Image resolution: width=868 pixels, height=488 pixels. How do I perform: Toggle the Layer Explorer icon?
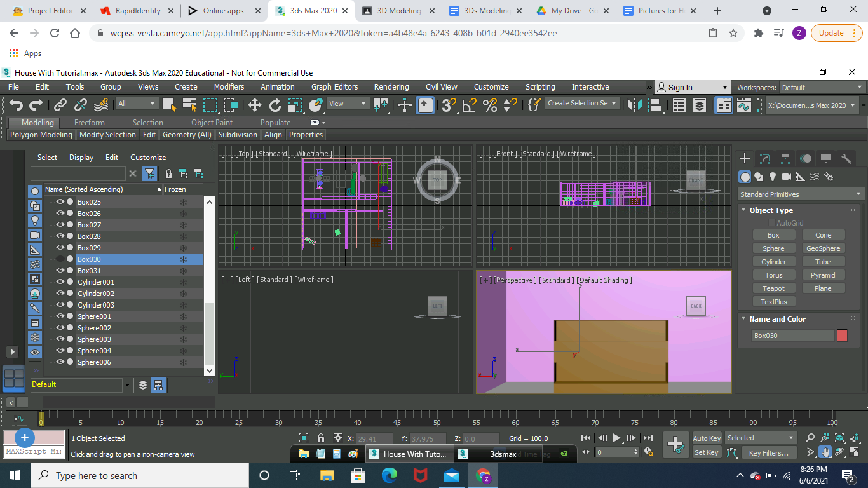coord(700,105)
